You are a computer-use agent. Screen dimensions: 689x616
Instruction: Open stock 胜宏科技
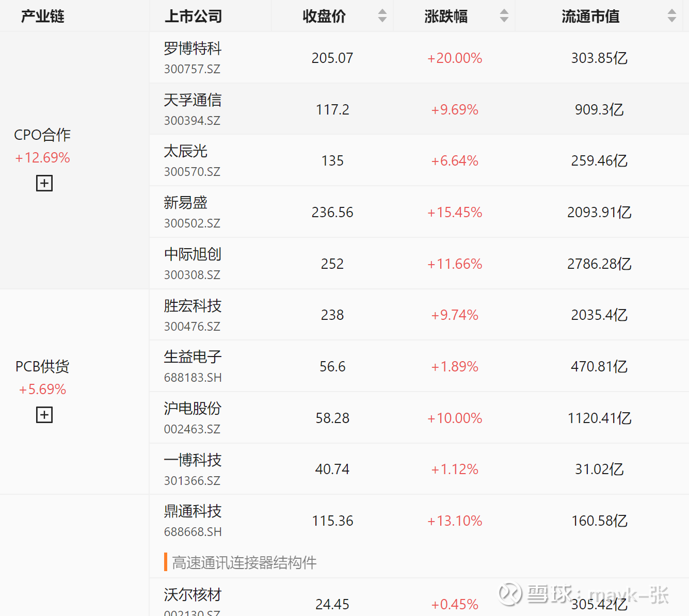[193, 306]
